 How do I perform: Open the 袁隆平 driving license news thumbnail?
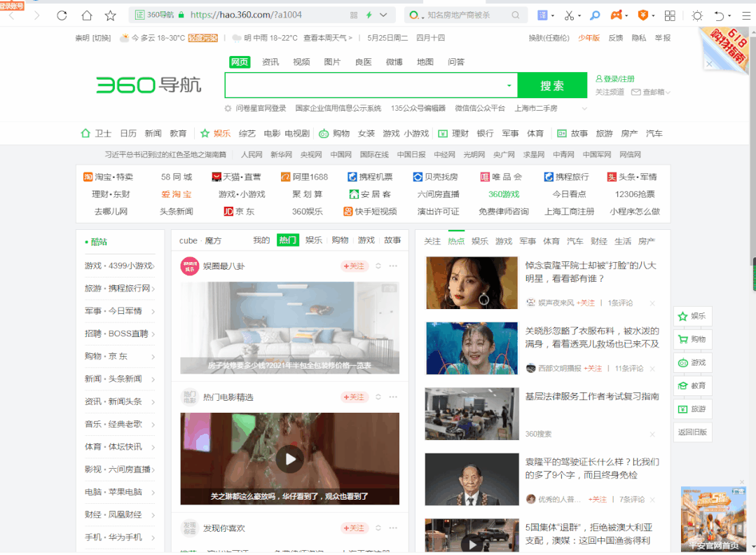coord(472,479)
